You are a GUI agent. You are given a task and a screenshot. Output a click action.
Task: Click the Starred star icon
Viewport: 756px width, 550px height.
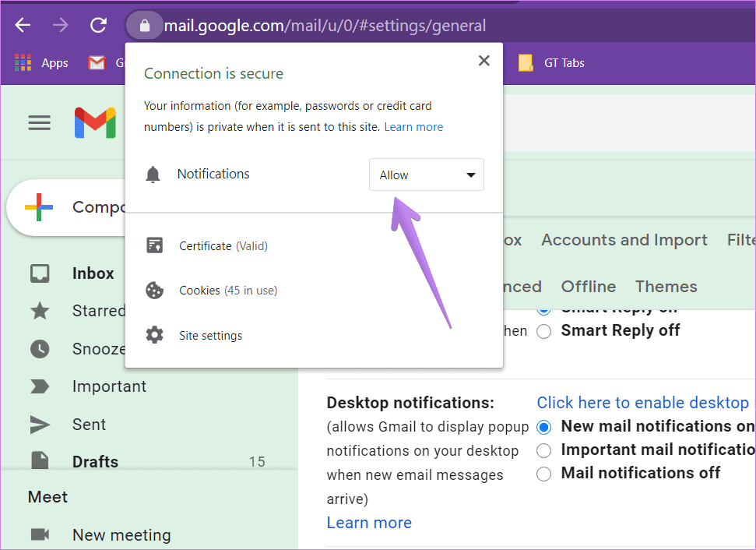coord(40,311)
